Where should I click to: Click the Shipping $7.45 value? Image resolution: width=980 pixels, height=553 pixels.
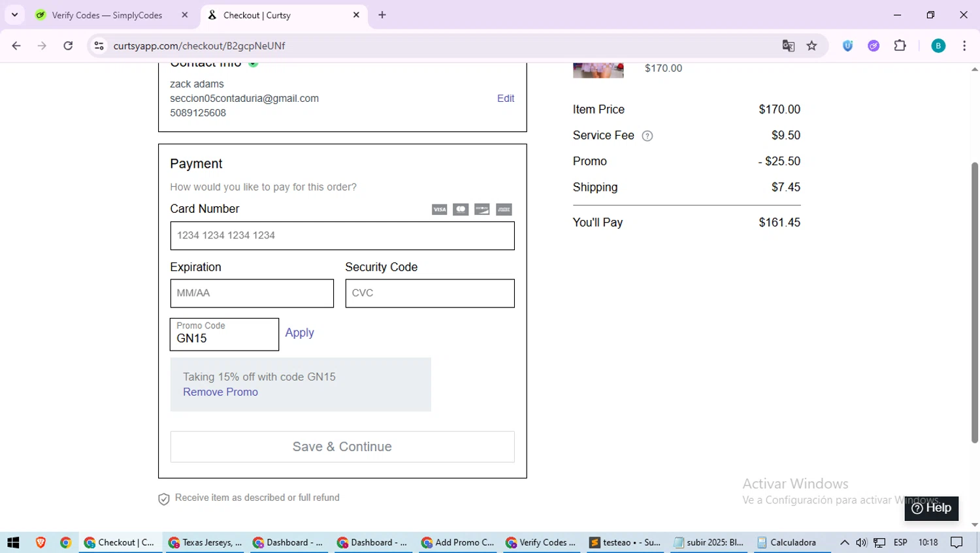click(786, 187)
